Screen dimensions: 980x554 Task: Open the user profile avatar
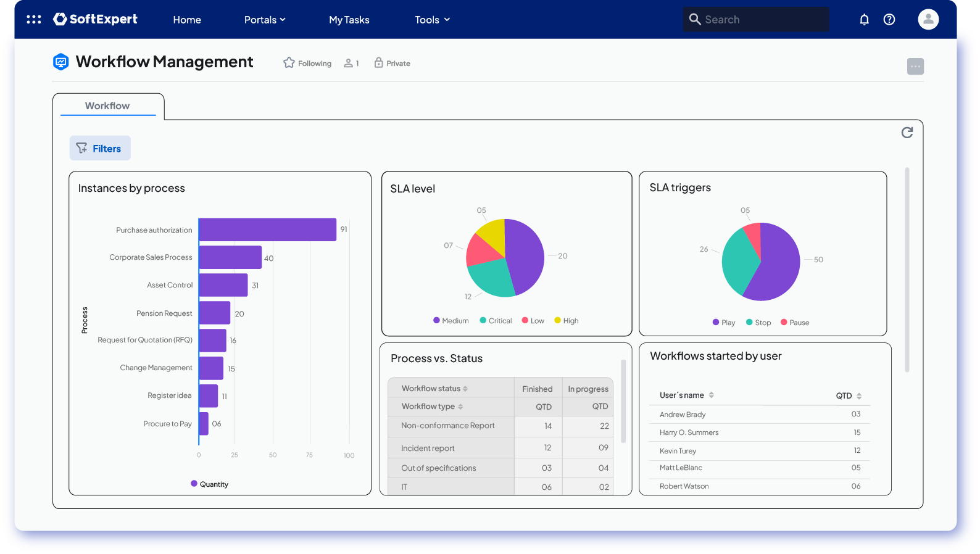pyautogui.click(x=928, y=20)
